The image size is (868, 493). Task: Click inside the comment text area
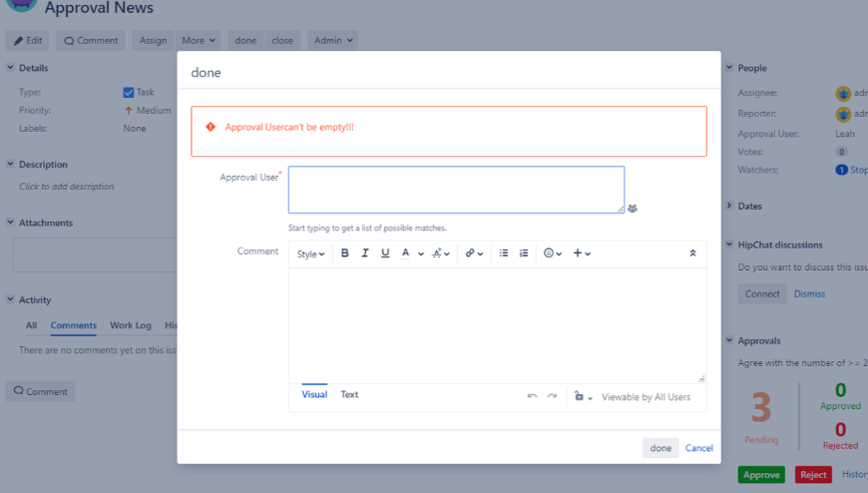(497, 325)
